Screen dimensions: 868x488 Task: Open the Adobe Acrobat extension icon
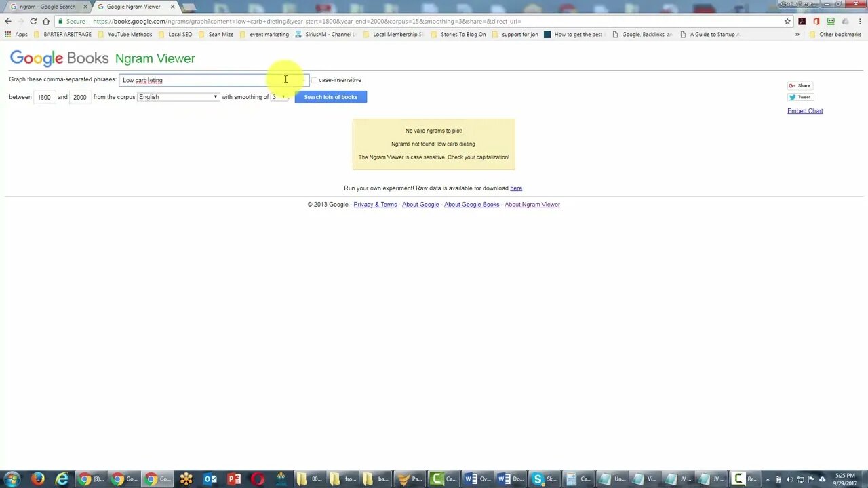click(802, 21)
